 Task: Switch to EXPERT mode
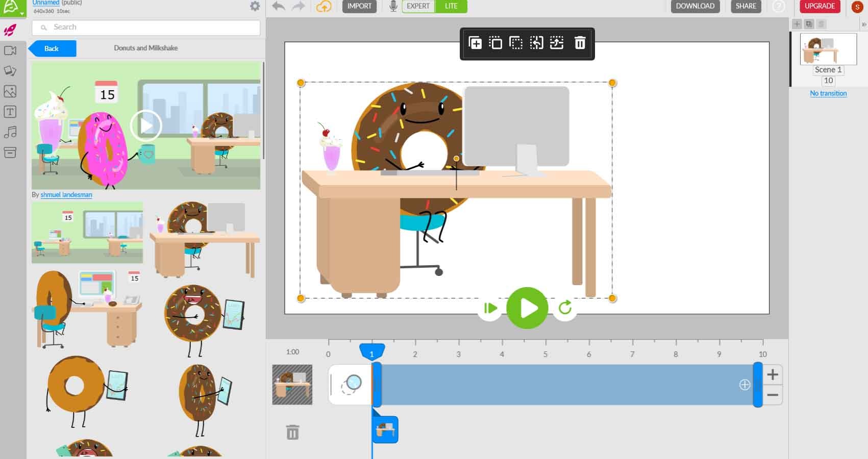point(418,6)
